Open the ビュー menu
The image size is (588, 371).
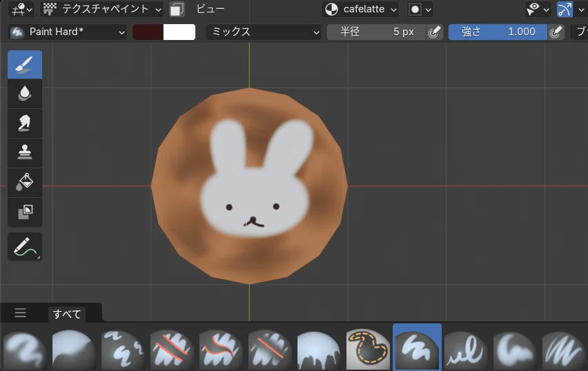pos(210,9)
